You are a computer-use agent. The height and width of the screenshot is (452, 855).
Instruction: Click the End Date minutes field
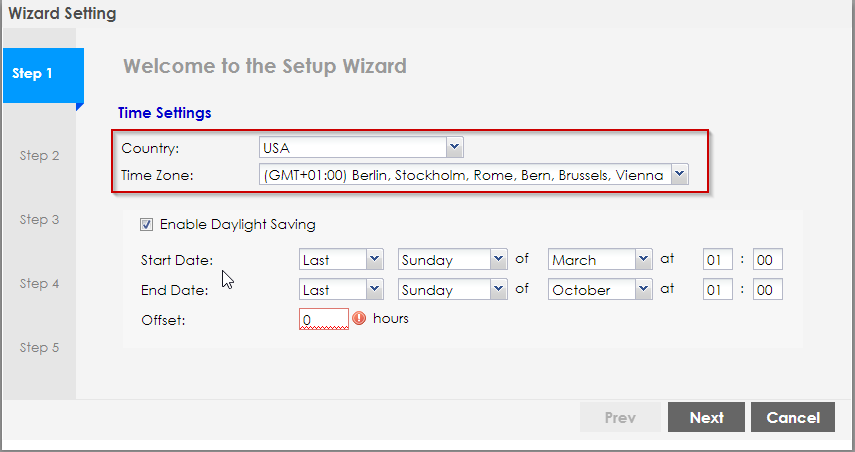(x=767, y=290)
